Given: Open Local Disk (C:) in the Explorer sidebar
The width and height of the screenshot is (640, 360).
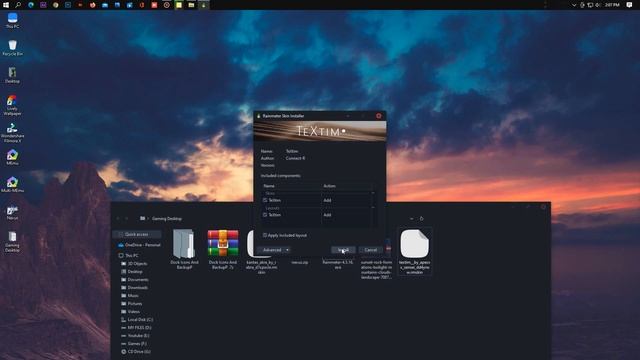Looking at the screenshot, I should click(137, 320).
